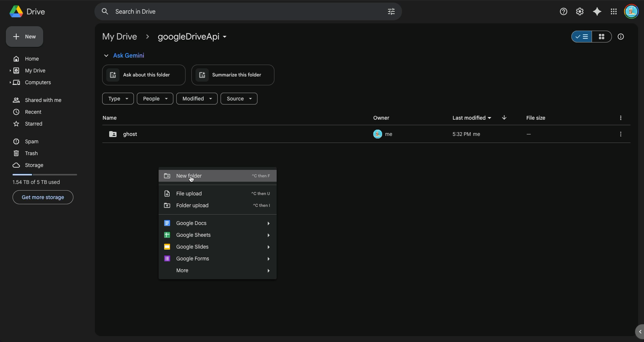
Task: Sort by the Name column header
Action: (x=110, y=118)
